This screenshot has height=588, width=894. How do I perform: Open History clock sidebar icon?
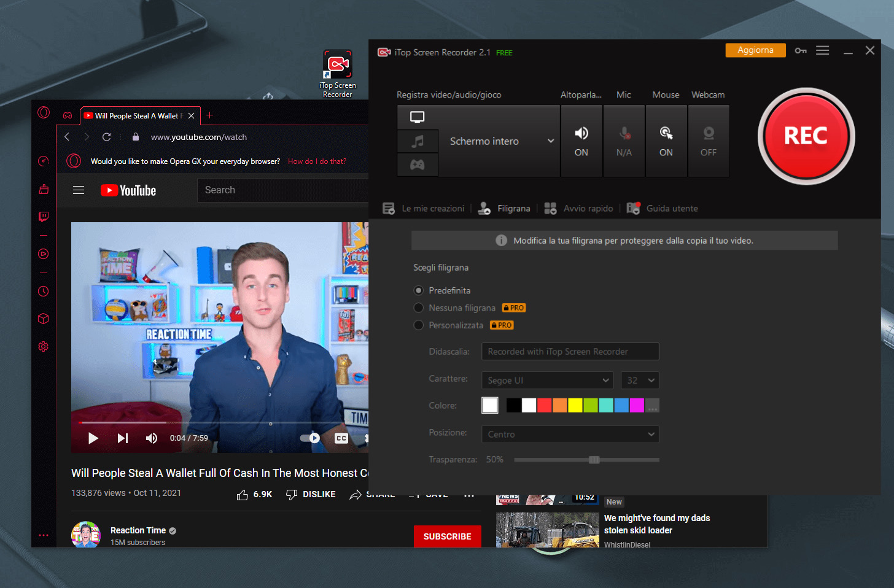[44, 292]
